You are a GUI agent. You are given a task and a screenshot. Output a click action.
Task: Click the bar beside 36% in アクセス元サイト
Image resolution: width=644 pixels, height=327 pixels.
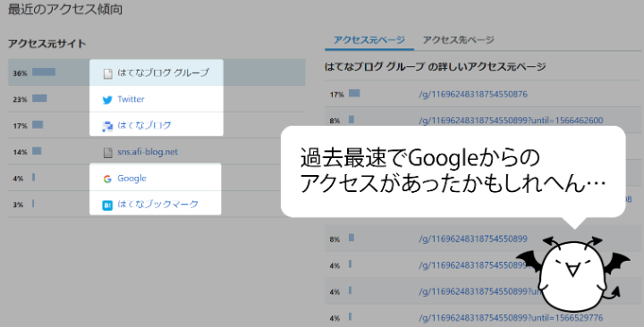44,72
